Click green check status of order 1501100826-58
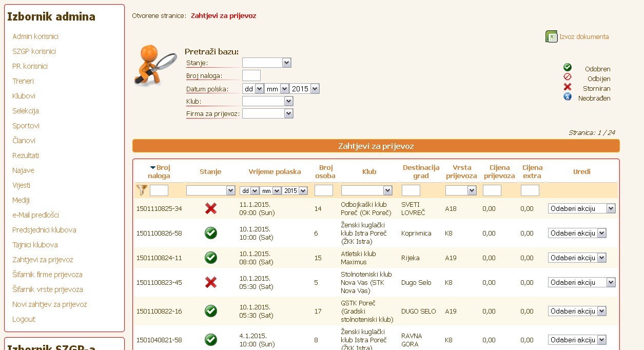 coord(211,233)
